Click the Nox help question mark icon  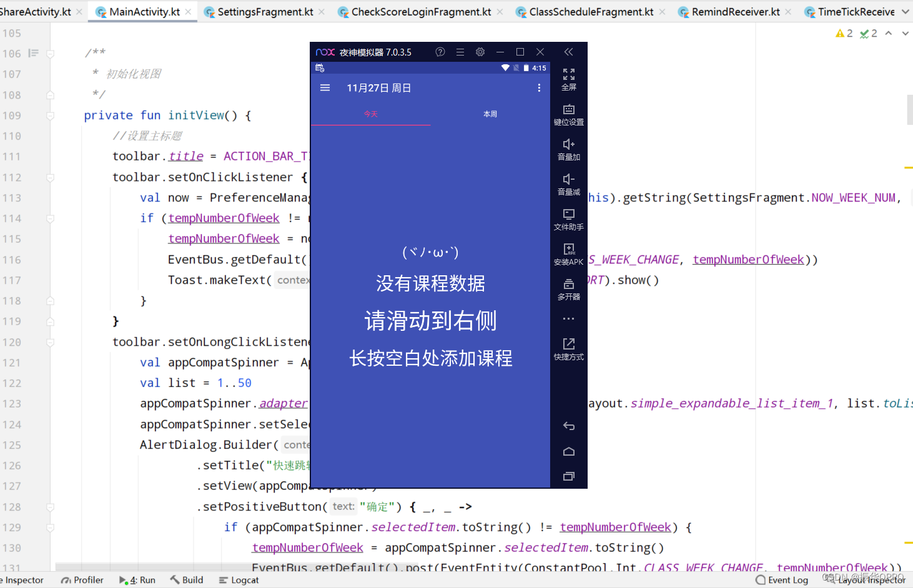click(440, 52)
